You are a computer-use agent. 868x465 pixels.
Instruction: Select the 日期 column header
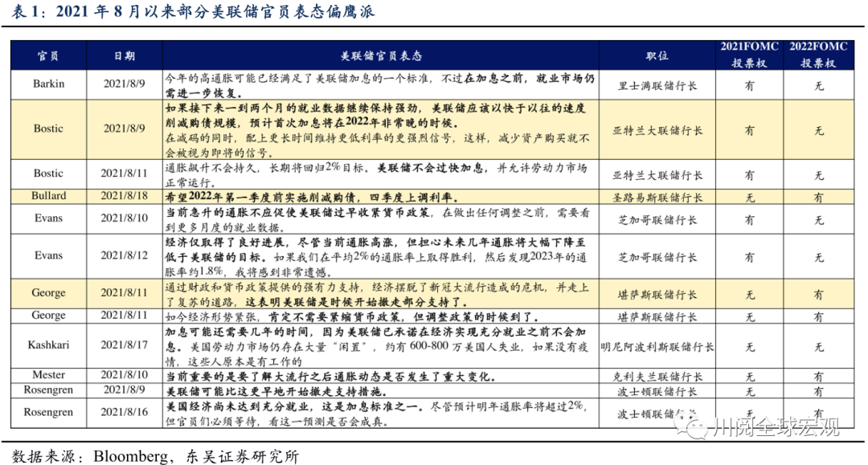124,56
